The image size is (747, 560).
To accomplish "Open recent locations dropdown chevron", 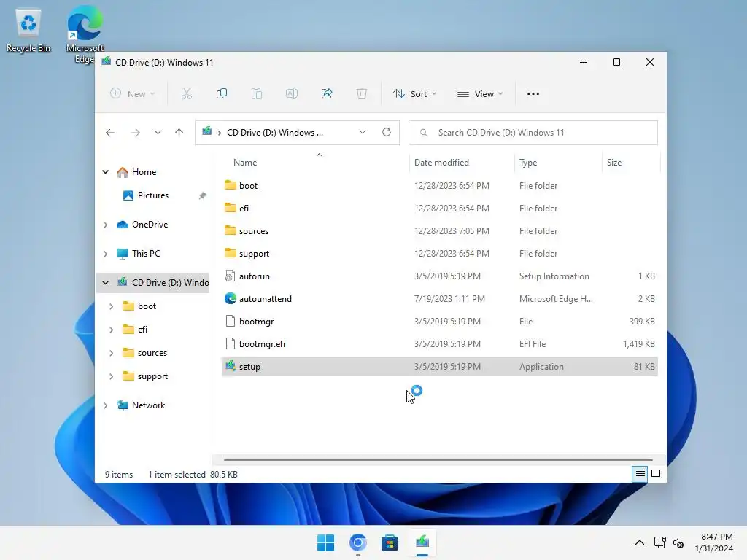I will coord(158,133).
